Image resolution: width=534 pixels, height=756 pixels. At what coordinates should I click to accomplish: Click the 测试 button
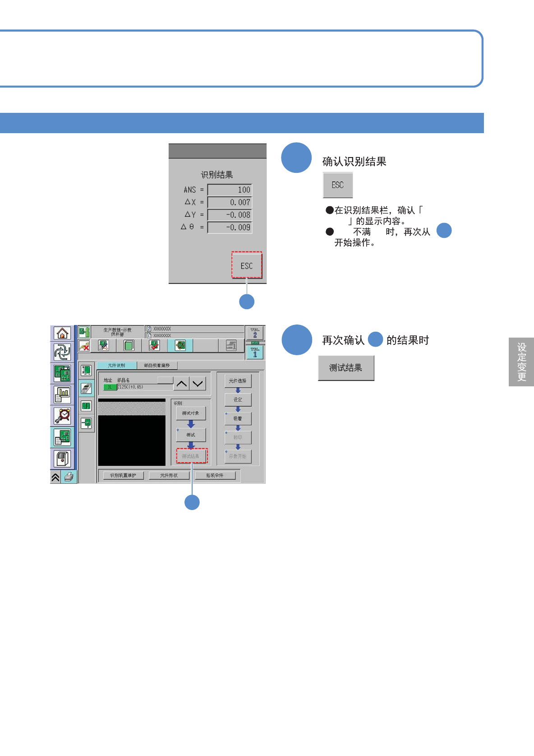191,435
